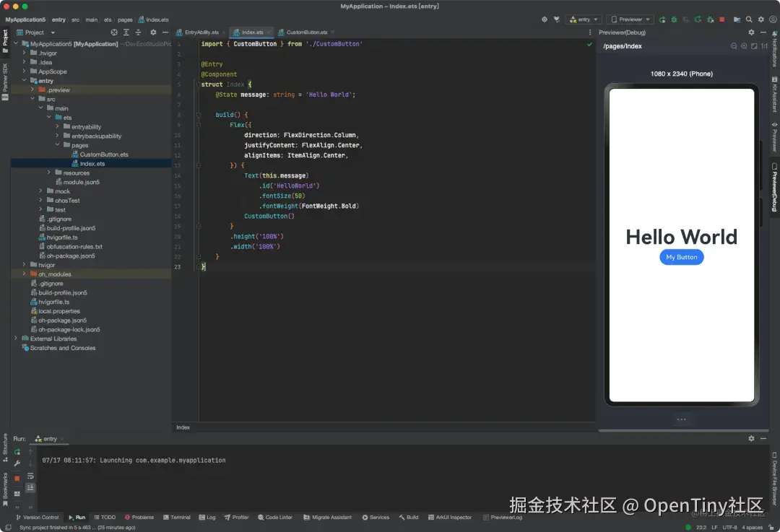
Task: Expand the hvigor folder
Action: pyautogui.click(x=24, y=264)
